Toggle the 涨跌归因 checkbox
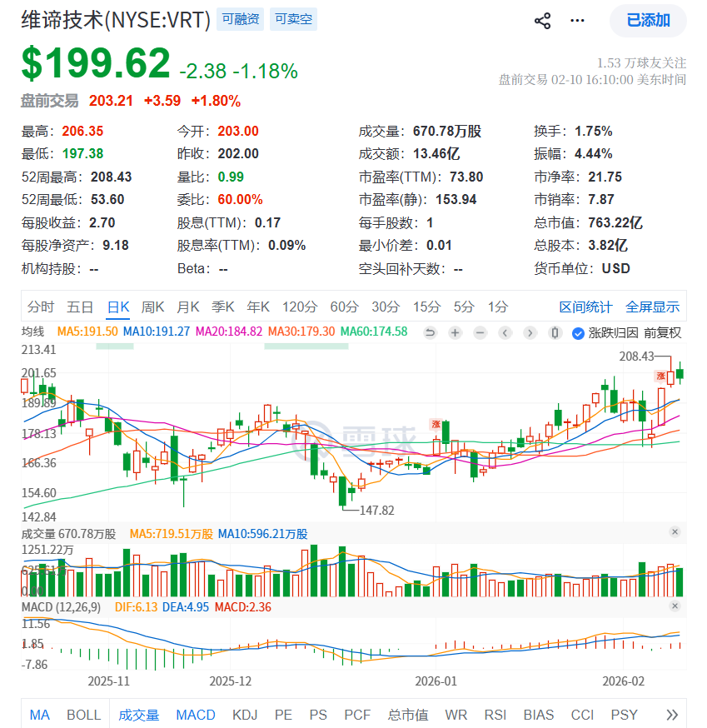The width and height of the screenshot is (707, 728). click(578, 333)
